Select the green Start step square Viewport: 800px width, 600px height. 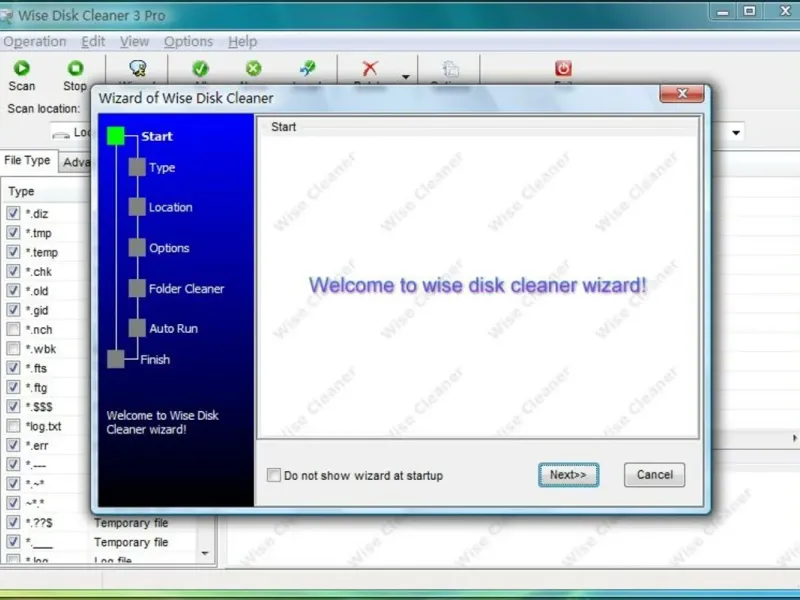(116, 136)
